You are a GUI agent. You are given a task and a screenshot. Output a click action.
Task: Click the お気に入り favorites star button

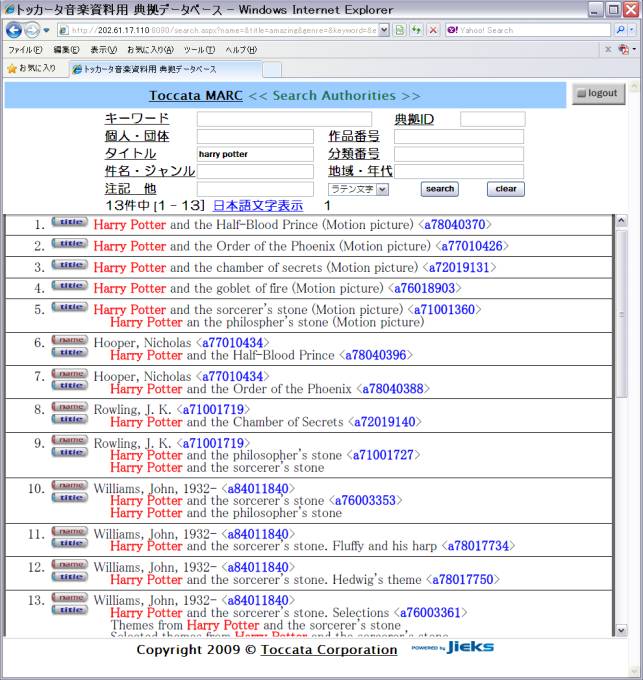pos(32,68)
